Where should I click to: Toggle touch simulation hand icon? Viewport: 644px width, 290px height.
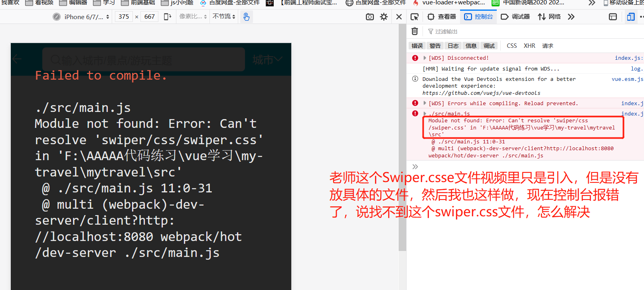click(x=247, y=17)
